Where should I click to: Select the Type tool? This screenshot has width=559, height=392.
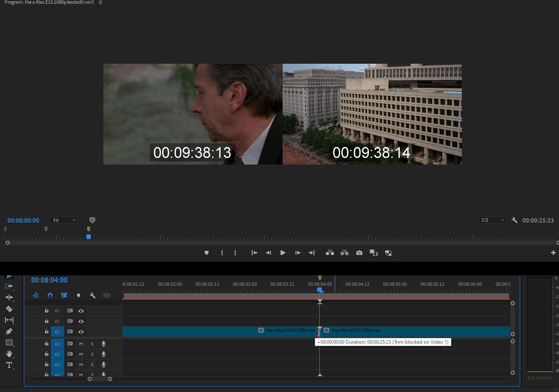pos(9,365)
